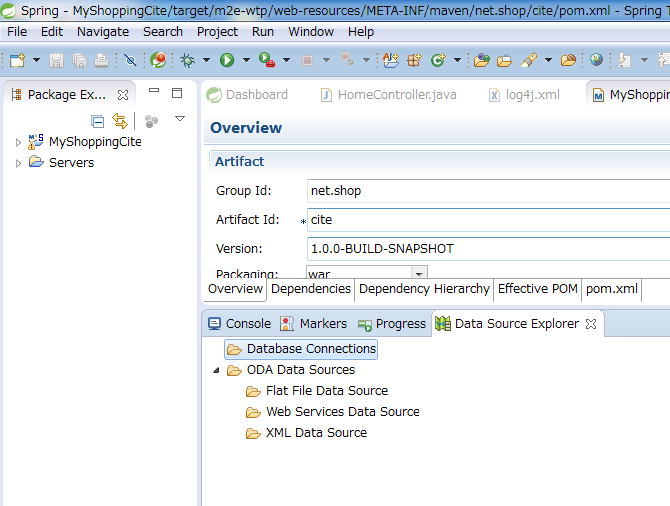Switch to Dependency Hierarchy POM tab
Viewport: 670px width, 506px height.
[x=424, y=289]
